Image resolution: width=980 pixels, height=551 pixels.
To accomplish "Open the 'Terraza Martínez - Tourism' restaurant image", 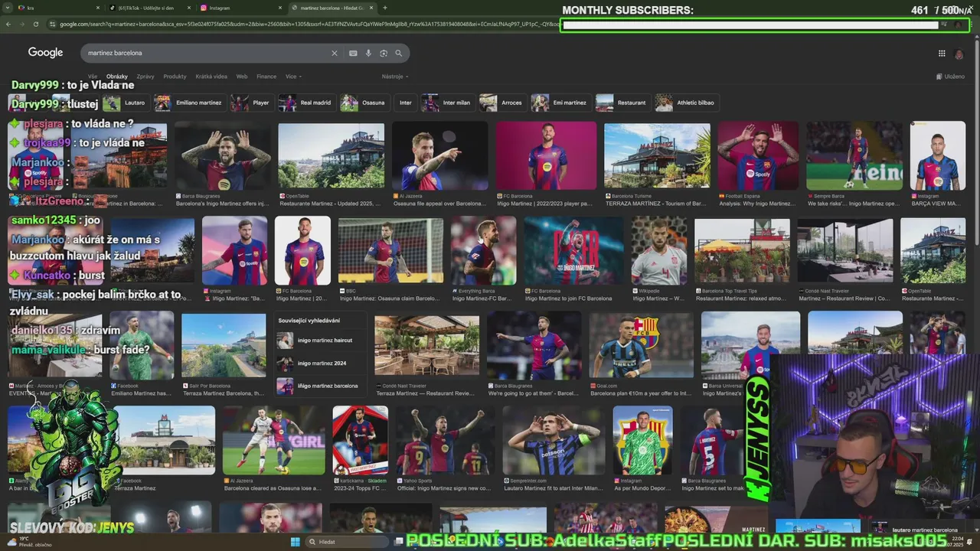I will click(x=656, y=156).
